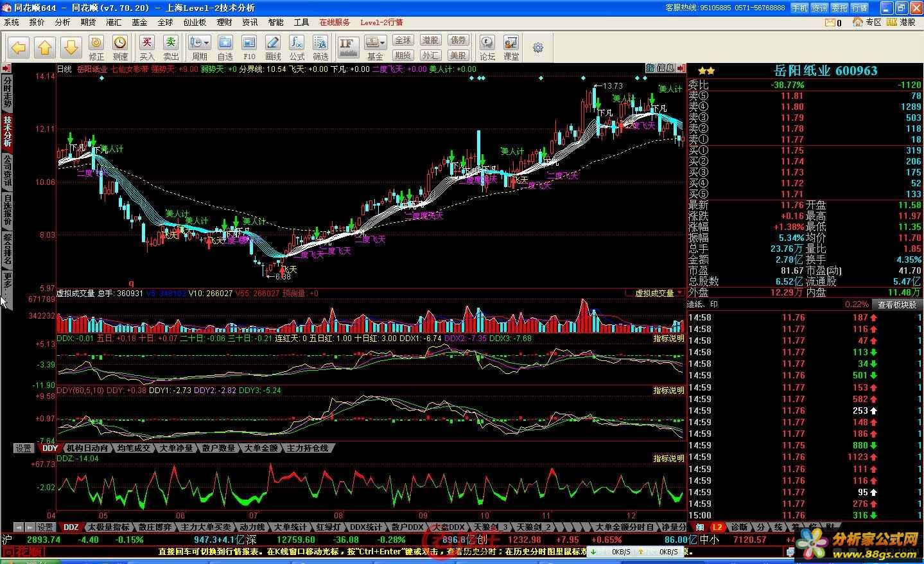This screenshot has height=564, width=924.
Task: Click the mail envelope message icon
Action: (x=829, y=22)
